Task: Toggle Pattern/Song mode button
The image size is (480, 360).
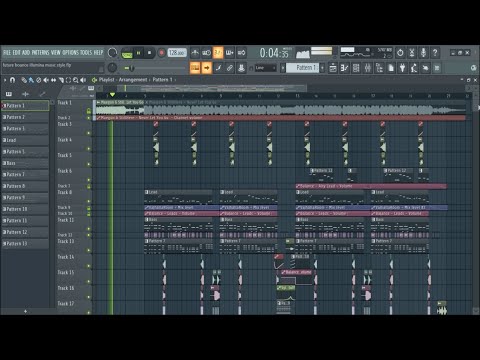Action: [127, 53]
